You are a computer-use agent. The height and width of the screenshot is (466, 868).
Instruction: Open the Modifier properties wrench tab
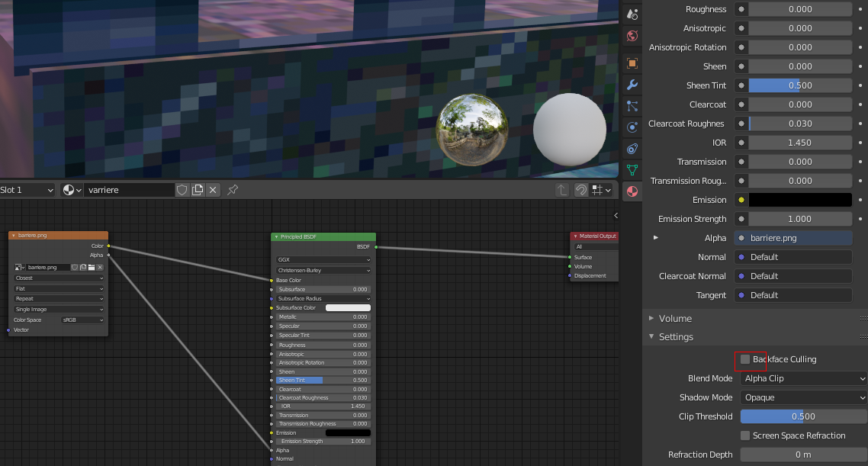point(632,85)
